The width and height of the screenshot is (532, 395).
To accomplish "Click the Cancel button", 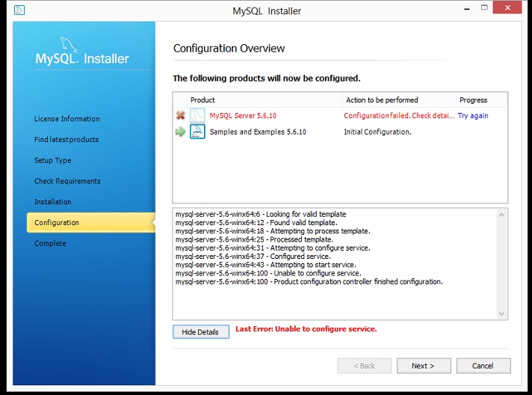I will (x=483, y=366).
